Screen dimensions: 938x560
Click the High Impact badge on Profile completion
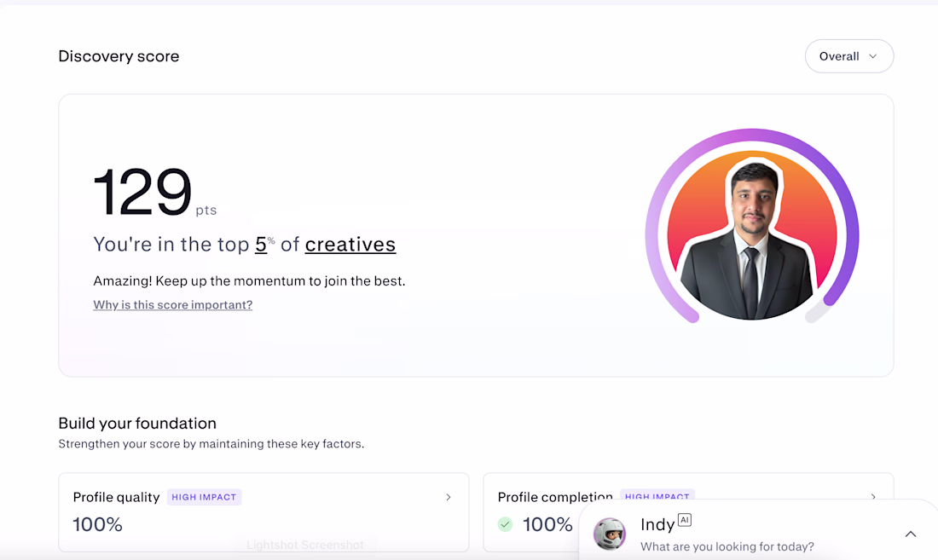tap(657, 496)
